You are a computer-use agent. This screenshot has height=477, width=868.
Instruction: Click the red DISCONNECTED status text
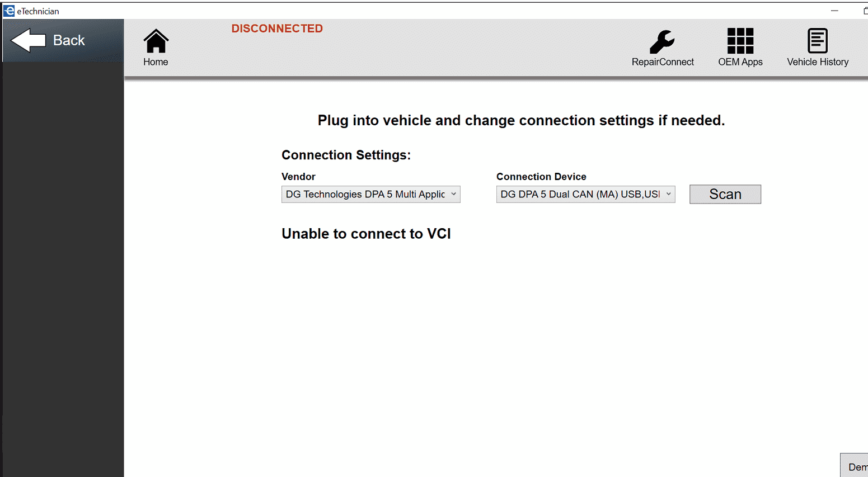coord(277,29)
